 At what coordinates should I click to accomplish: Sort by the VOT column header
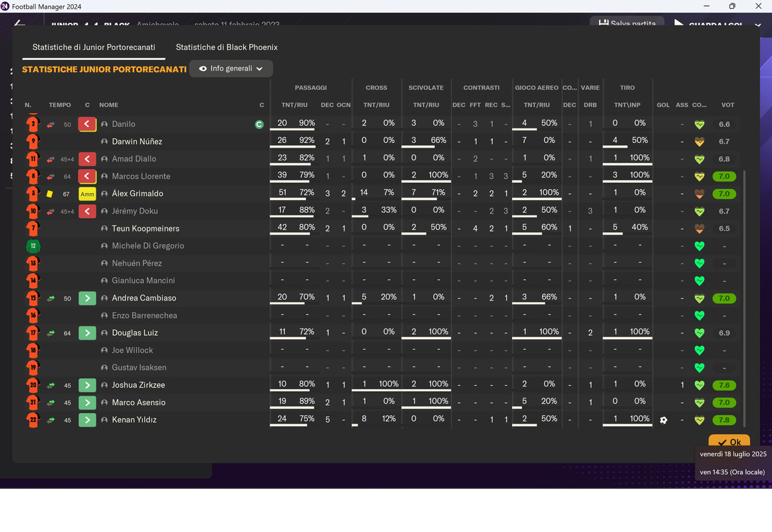[727, 105]
